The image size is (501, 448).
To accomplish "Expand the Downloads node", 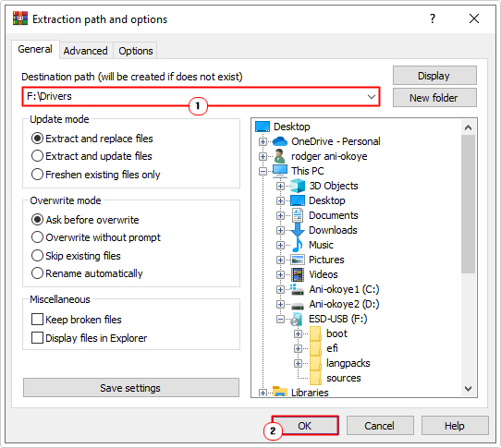I will [280, 230].
